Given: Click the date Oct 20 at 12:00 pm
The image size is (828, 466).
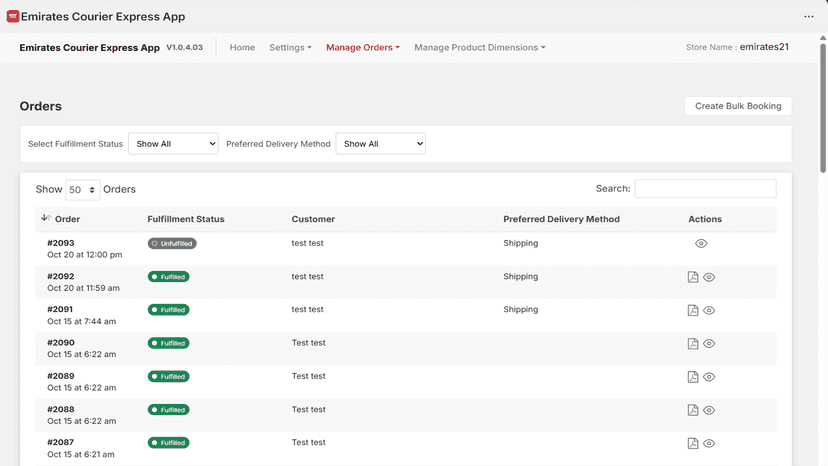Looking at the screenshot, I should [84, 255].
